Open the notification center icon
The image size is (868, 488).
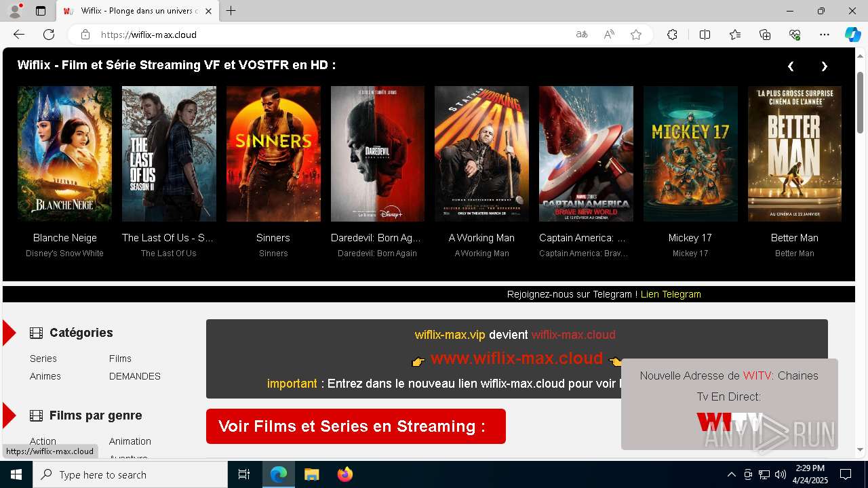pos(846,474)
